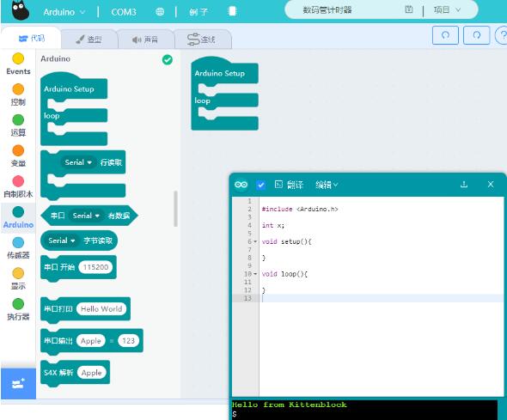Click Apple field in serial output block
Screen dimensions: 507x420
(90, 341)
